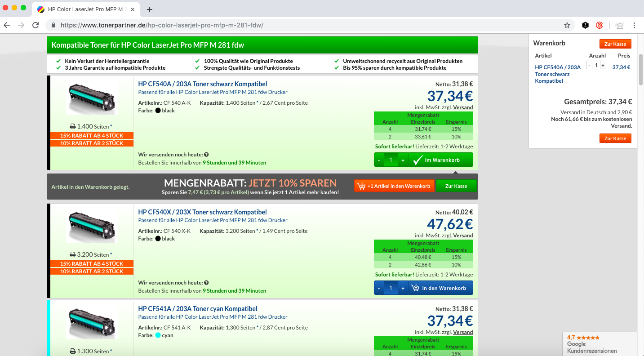Click 'Versand' link under 37,34 € CF540A price

point(463,107)
